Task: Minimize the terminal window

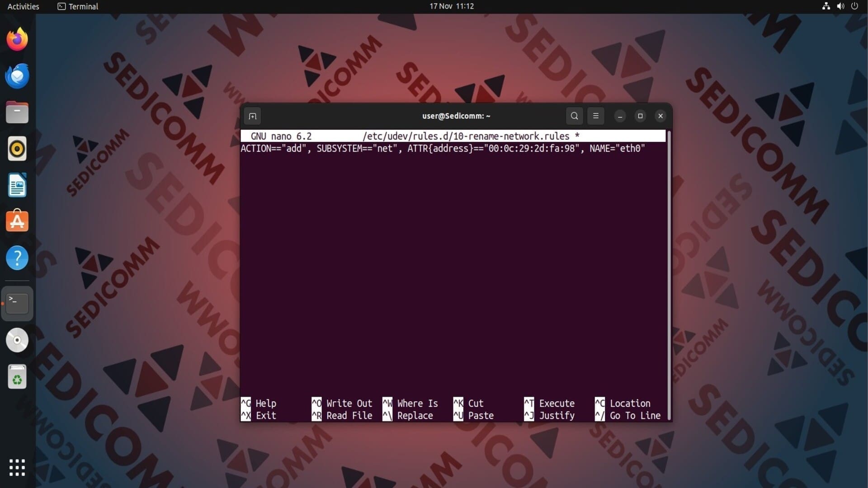Action: pos(620,116)
